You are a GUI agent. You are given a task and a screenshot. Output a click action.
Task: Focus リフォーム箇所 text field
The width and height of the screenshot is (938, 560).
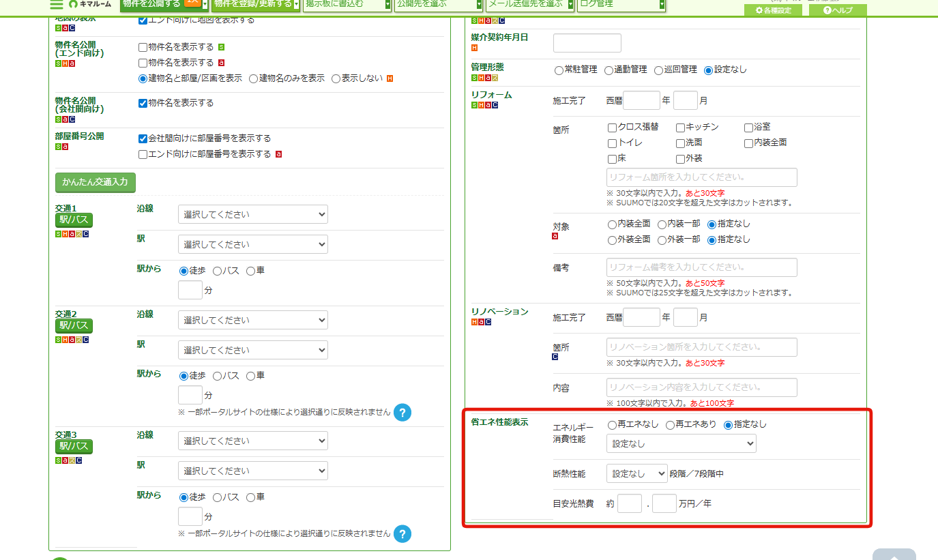702,177
